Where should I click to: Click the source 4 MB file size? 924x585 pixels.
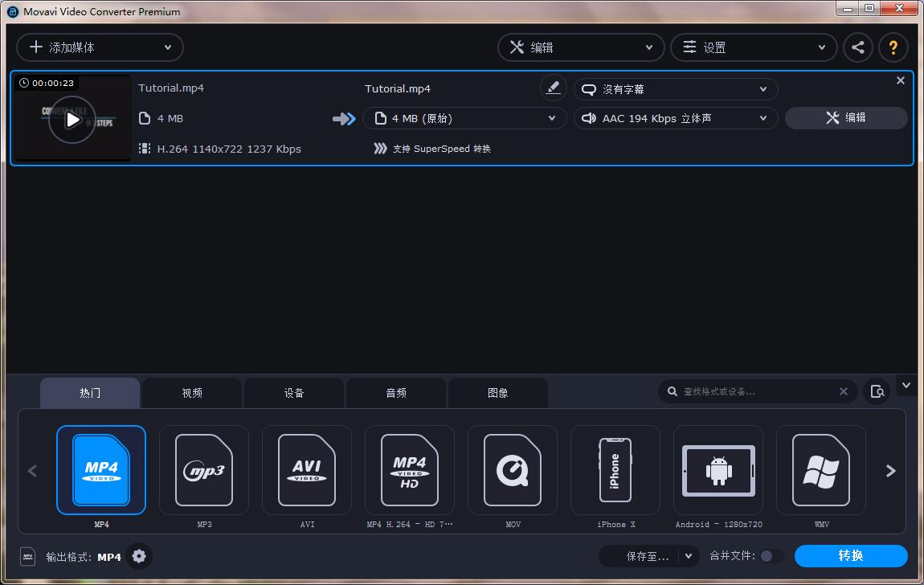170,118
